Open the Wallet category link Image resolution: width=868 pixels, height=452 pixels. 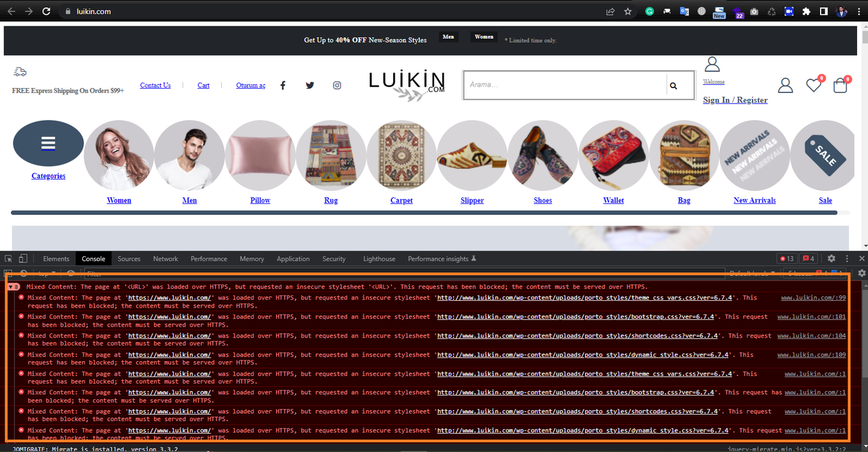[x=614, y=201]
